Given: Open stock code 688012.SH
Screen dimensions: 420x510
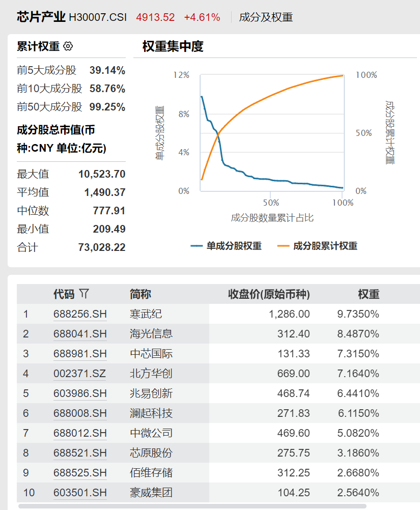Looking at the screenshot, I should pos(80,433).
